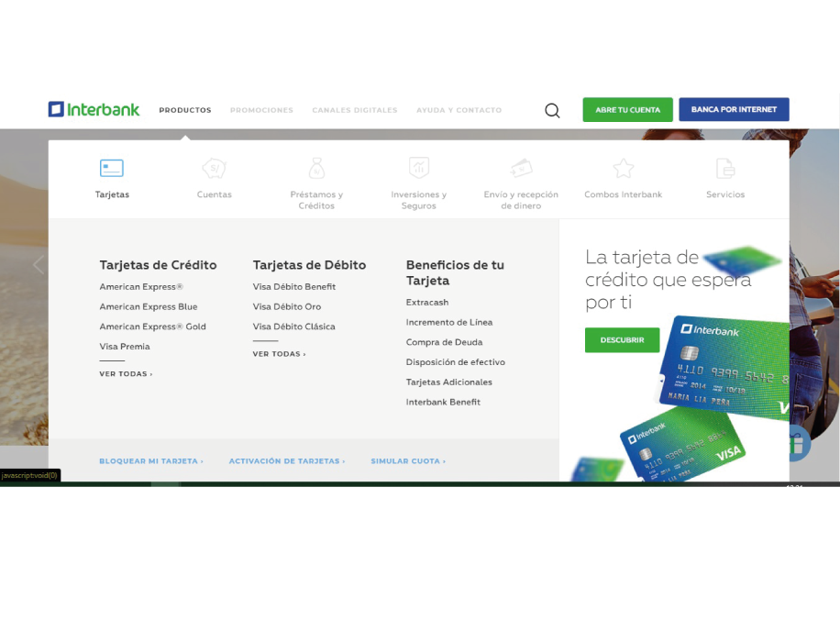Viewport: 840px width, 631px height.
Task: Click the ABRE TU CUENTA button
Action: tap(627, 109)
